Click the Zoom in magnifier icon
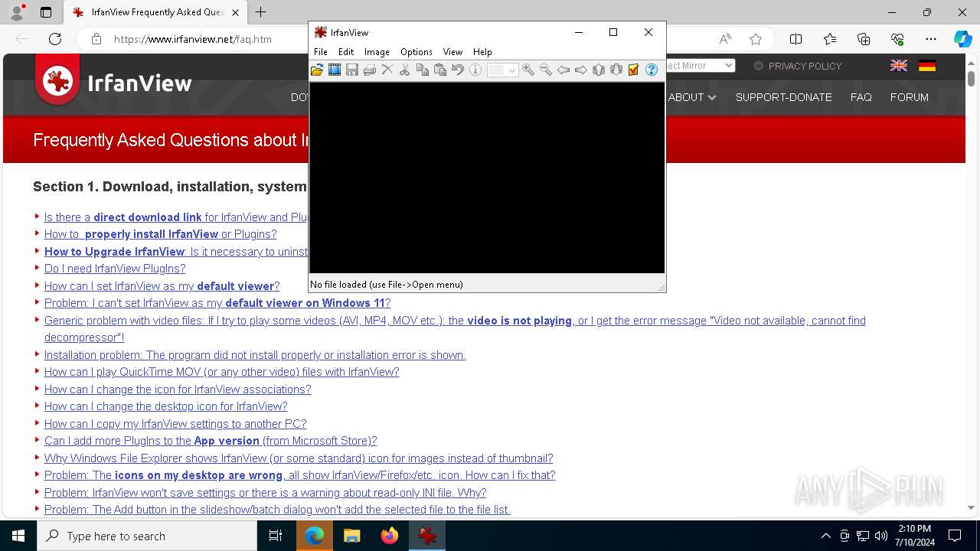This screenshot has width=980, height=551. pos(528,70)
